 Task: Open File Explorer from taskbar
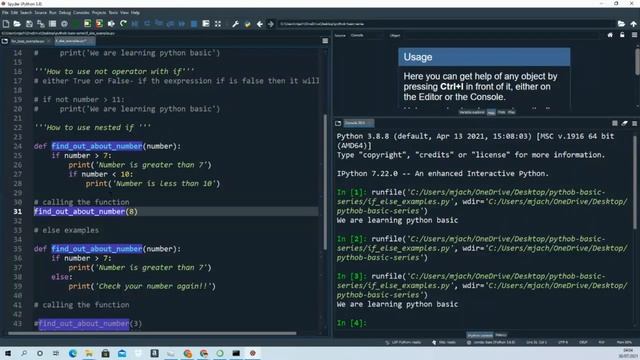click(x=89, y=353)
